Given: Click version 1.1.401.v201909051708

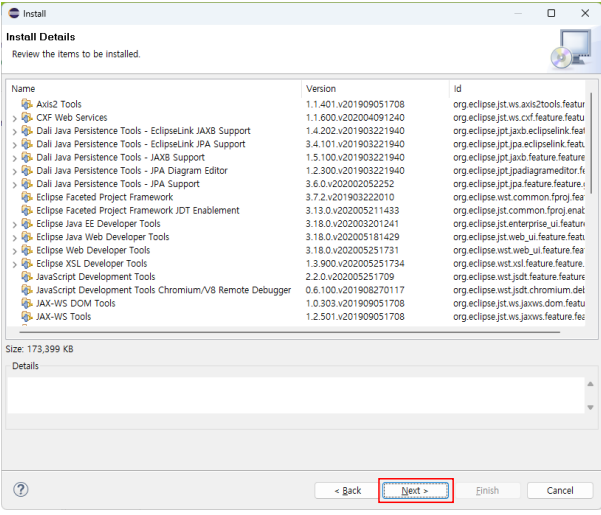Looking at the screenshot, I should [x=355, y=104].
